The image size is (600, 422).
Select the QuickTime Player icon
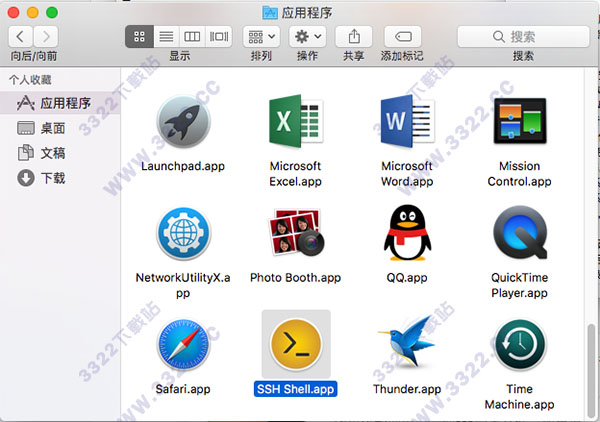click(520, 233)
